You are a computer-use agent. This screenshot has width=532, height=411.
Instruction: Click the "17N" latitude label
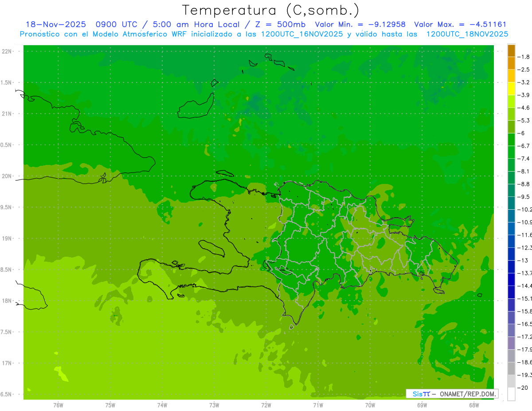tap(8, 363)
